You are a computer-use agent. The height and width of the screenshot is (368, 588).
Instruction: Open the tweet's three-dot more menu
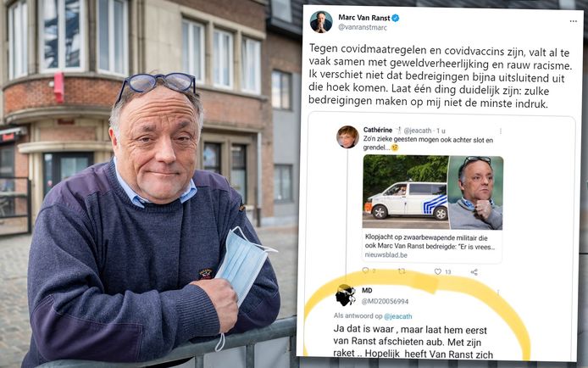pyautogui.click(x=573, y=21)
